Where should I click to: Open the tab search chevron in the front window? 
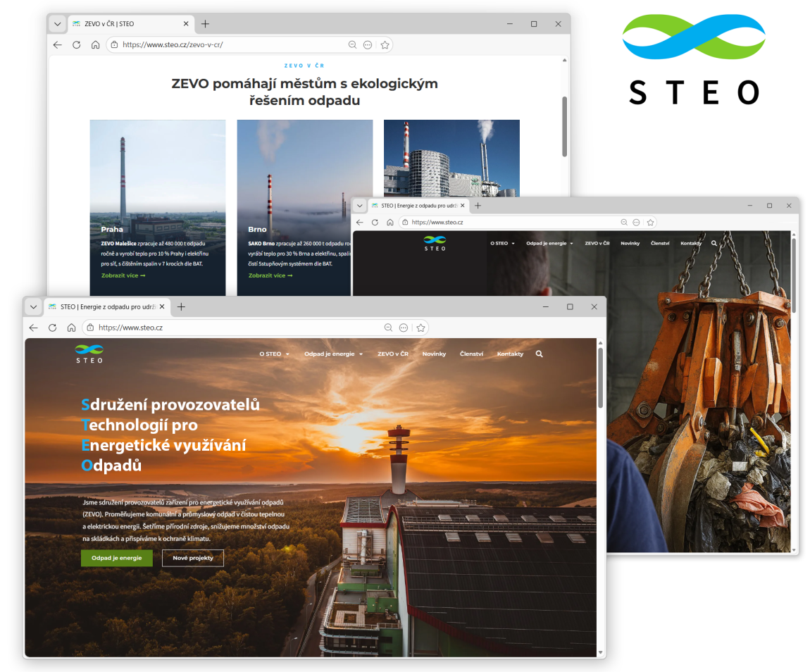pyautogui.click(x=33, y=306)
